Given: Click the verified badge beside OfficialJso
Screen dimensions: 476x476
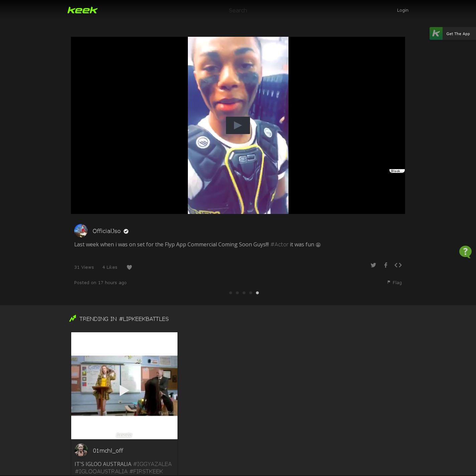Looking at the screenshot, I should 126,231.
